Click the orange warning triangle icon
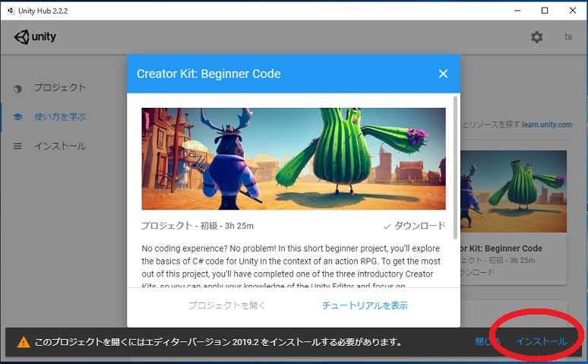 point(24,342)
